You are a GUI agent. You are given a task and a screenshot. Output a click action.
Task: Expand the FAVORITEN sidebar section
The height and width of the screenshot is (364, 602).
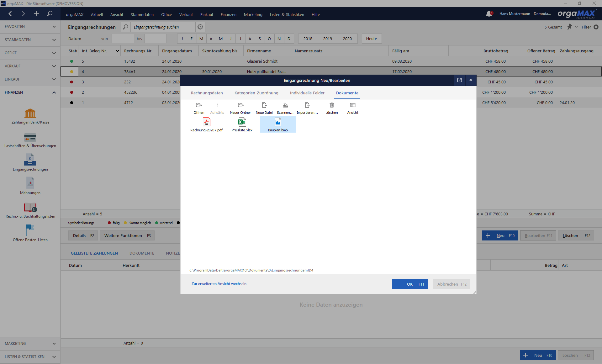point(30,27)
